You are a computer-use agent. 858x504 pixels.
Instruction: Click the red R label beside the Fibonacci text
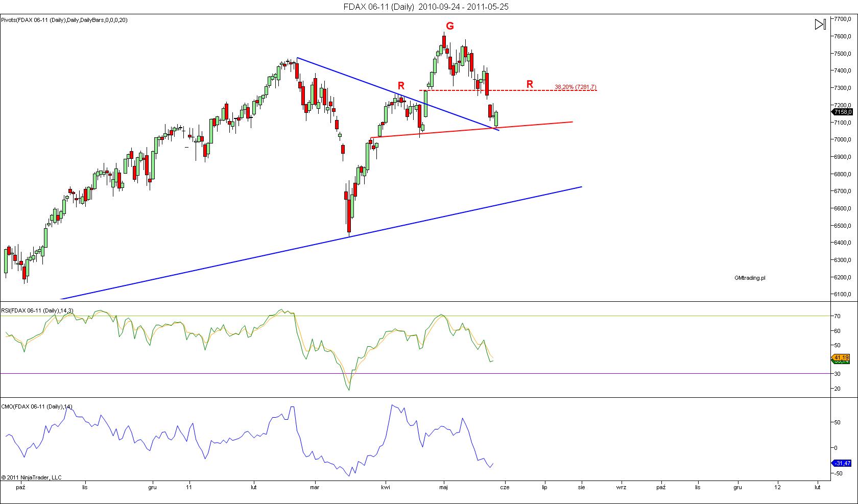click(x=530, y=84)
